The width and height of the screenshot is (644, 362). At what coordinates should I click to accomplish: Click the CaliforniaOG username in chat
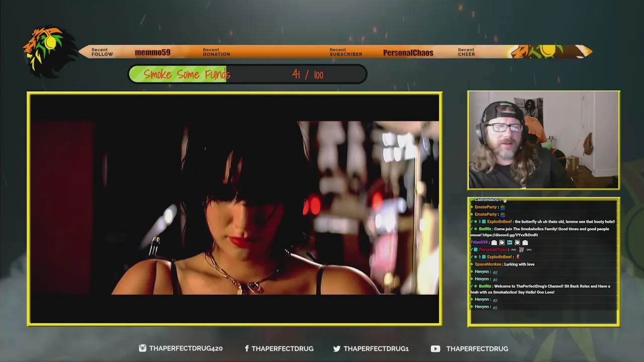[487, 200]
